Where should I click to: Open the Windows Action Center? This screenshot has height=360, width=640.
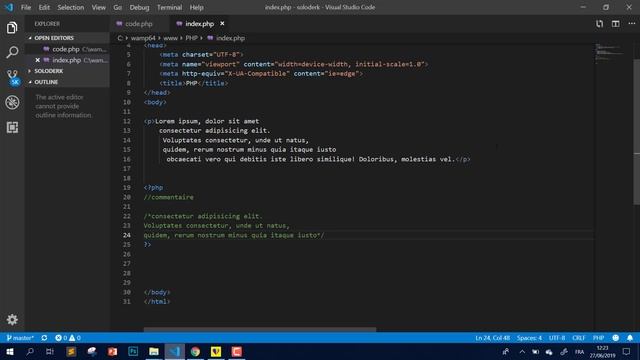tap(627, 352)
